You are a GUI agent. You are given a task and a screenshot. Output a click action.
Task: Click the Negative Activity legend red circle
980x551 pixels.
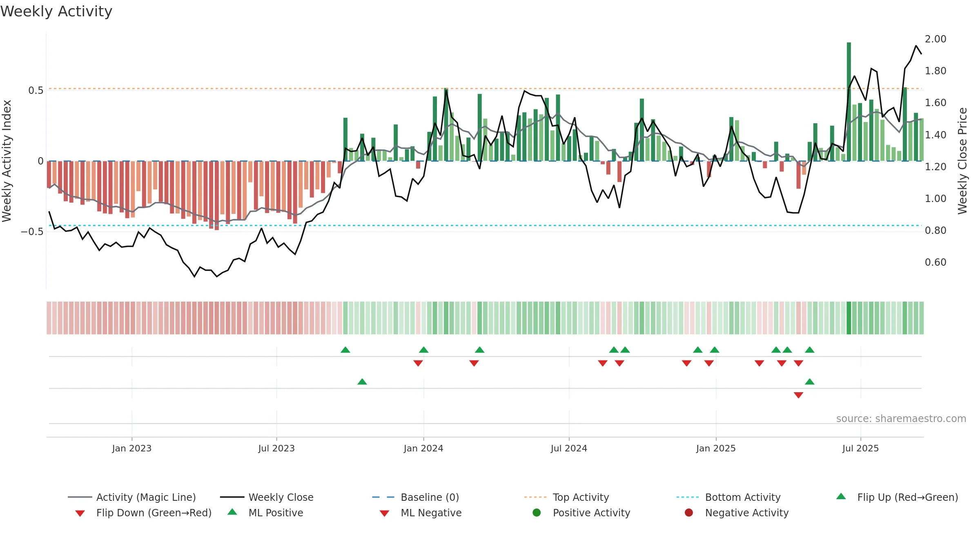(689, 513)
